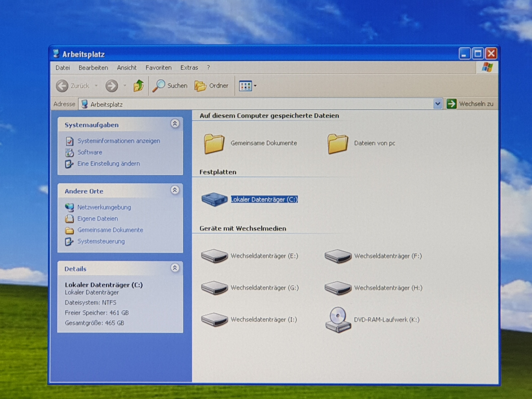
Task: Click the Up folder arrow icon
Action: [x=138, y=86]
